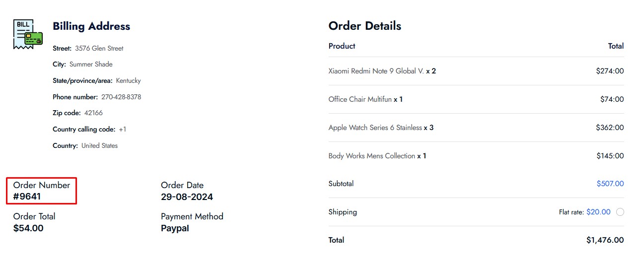The height and width of the screenshot is (267, 644).
Task: Click the blue $507.00 subtotal amount
Action: click(x=610, y=184)
